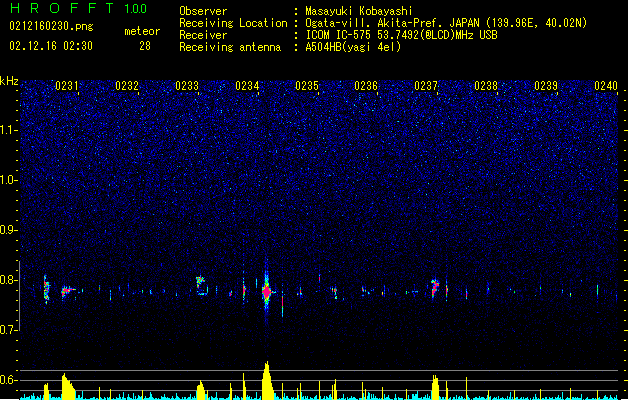The height and width of the screenshot is (400, 629).
Task: Select the ICOM IC-575 53.7492 MHz USB text
Action: click(401, 35)
